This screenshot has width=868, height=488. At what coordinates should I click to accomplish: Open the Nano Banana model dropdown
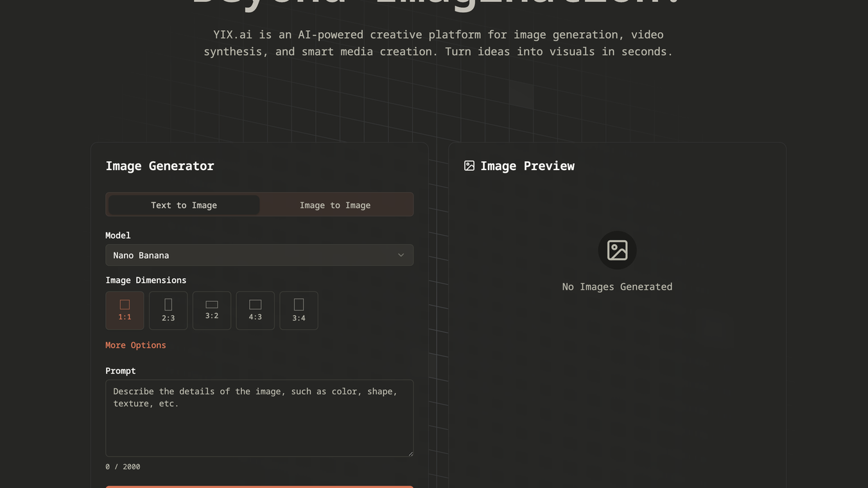[259, 255]
